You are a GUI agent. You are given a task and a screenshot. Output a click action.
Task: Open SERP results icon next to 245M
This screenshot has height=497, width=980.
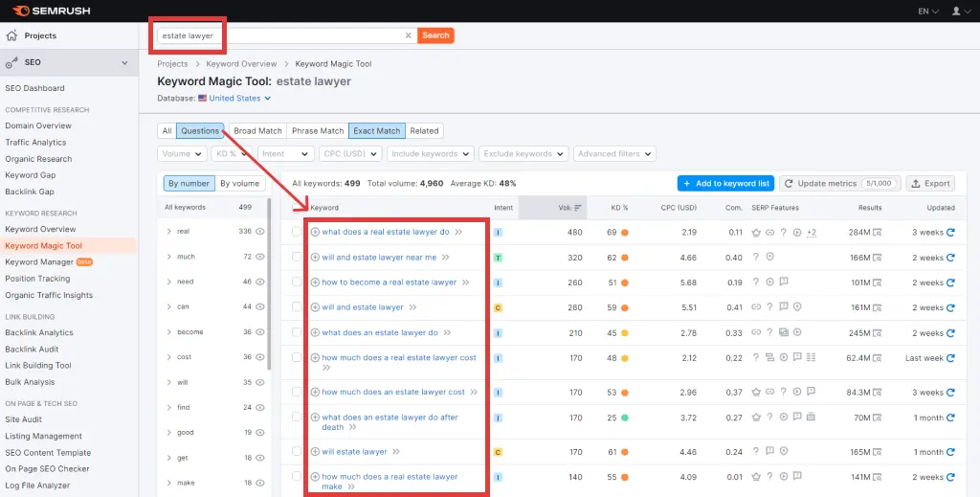[x=878, y=333]
